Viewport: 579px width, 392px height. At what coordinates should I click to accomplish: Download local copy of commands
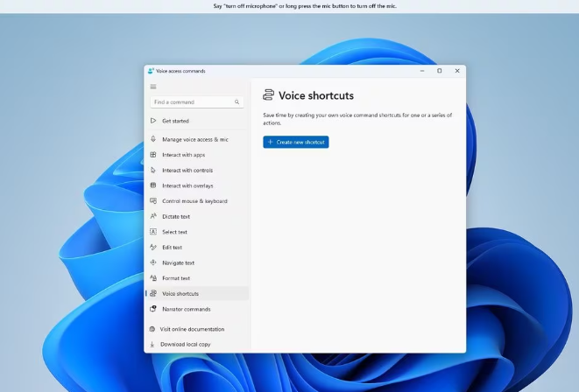point(185,345)
